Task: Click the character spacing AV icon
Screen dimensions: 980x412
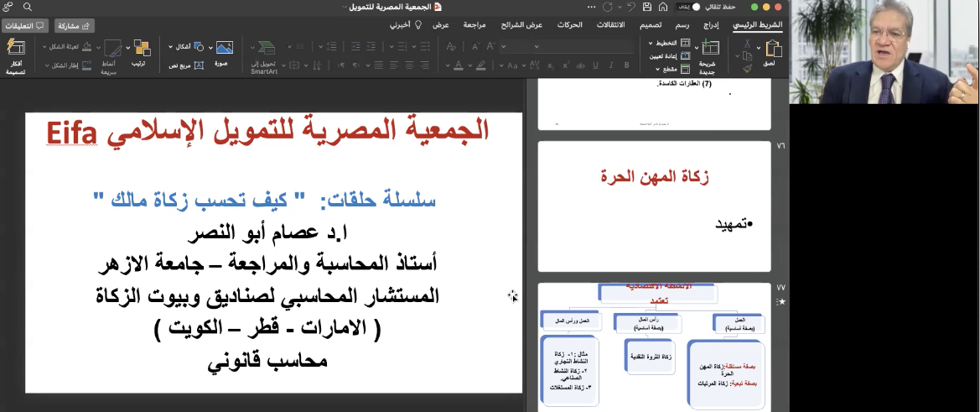Action: click(534, 65)
